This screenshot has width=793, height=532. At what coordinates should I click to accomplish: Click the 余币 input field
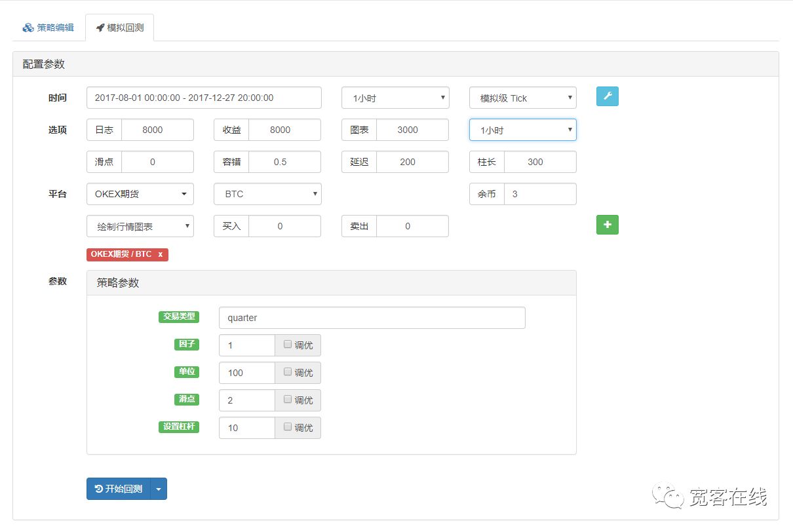pos(539,194)
